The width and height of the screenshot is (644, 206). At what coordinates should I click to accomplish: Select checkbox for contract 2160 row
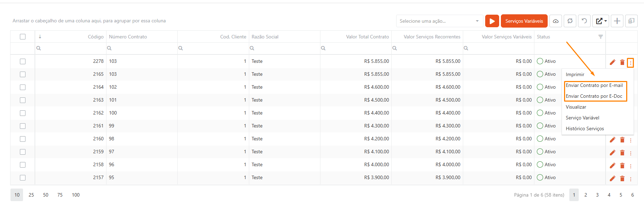[x=23, y=139]
